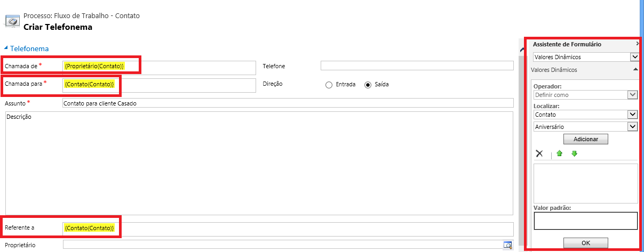Image resolution: width=644 pixels, height=252 pixels.
Task: Open the Valores Dinâmicos dropdown
Action: [634, 57]
